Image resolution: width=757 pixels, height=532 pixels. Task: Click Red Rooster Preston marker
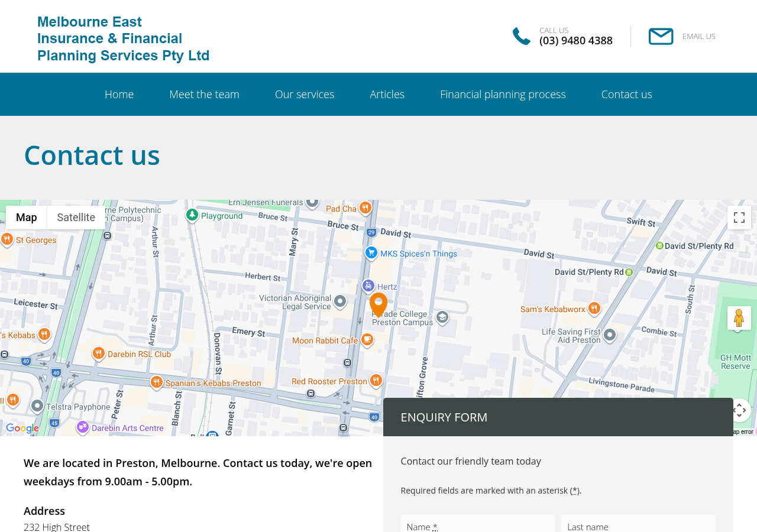pos(376,380)
